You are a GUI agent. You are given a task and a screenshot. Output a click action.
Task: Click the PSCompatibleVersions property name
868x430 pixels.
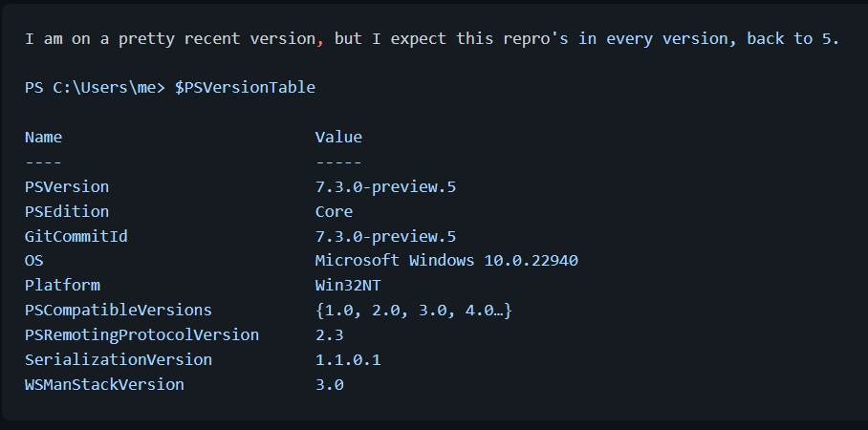click(118, 310)
